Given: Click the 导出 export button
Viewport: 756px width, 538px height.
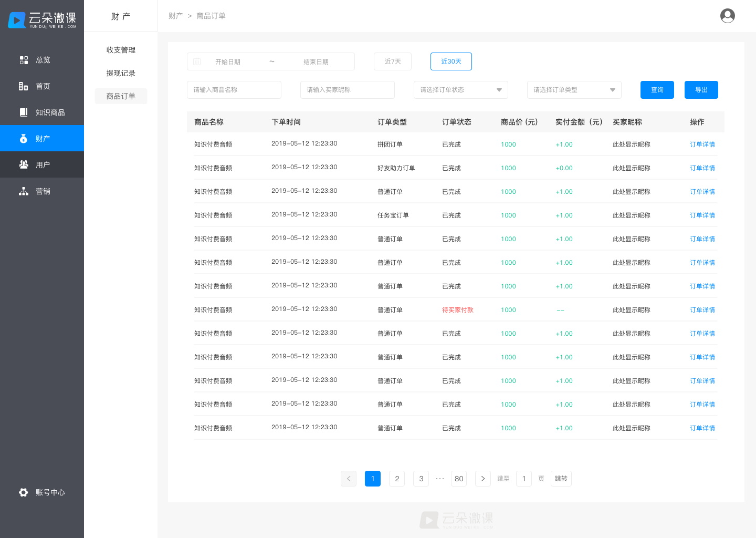Looking at the screenshot, I should (701, 90).
